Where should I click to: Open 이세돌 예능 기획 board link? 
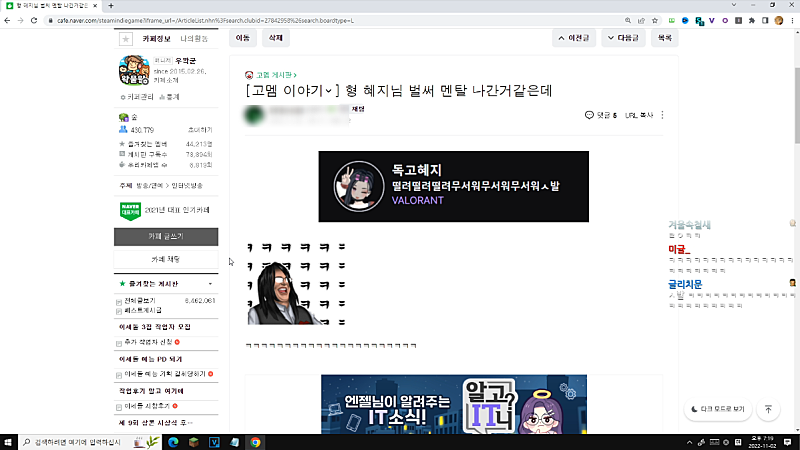click(x=165, y=374)
